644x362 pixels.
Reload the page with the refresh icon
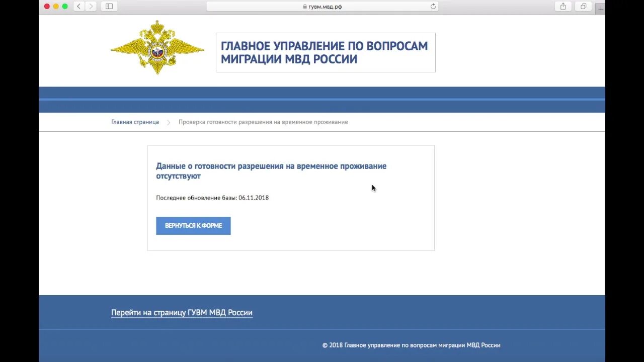(433, 7)
